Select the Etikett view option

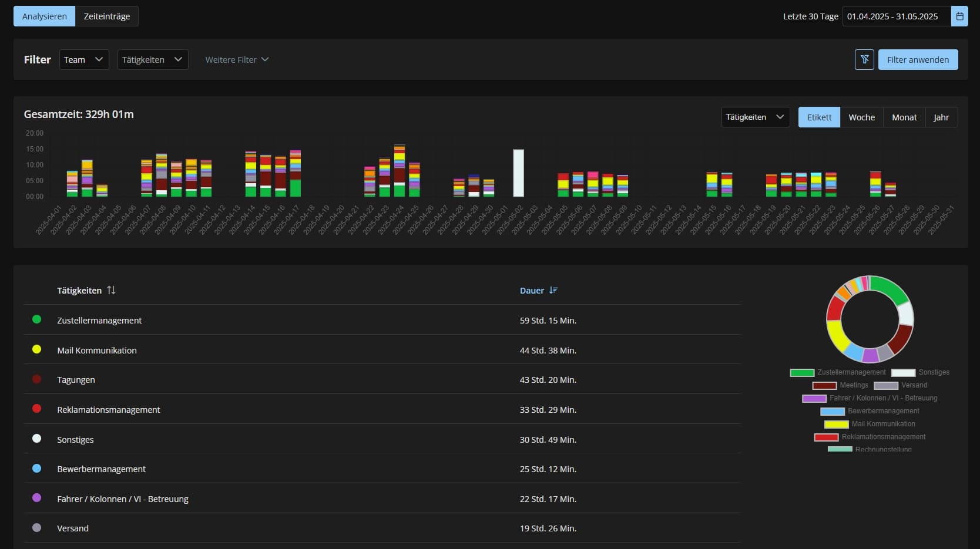coord(819,117)
